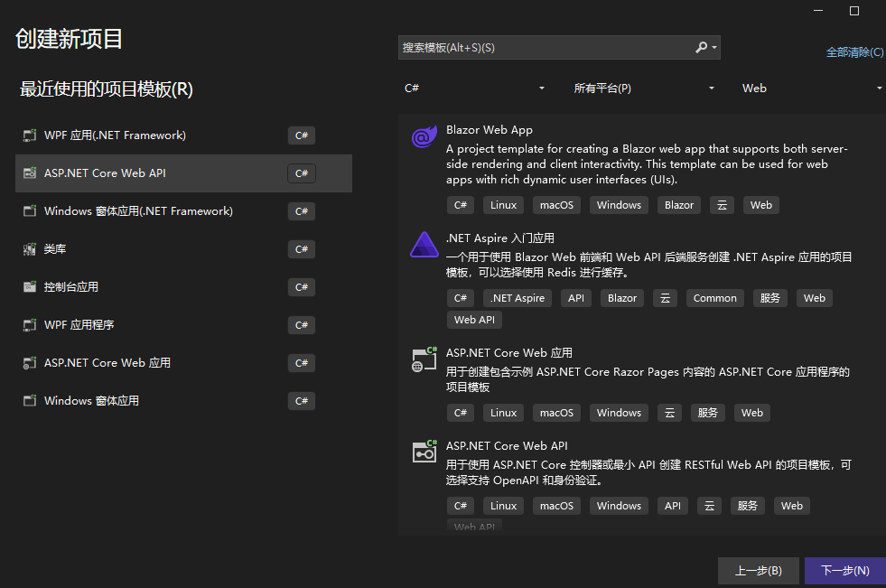
Task: Click ASP.NET Core Web 应用 icon in results list
Action: [424, 359]
